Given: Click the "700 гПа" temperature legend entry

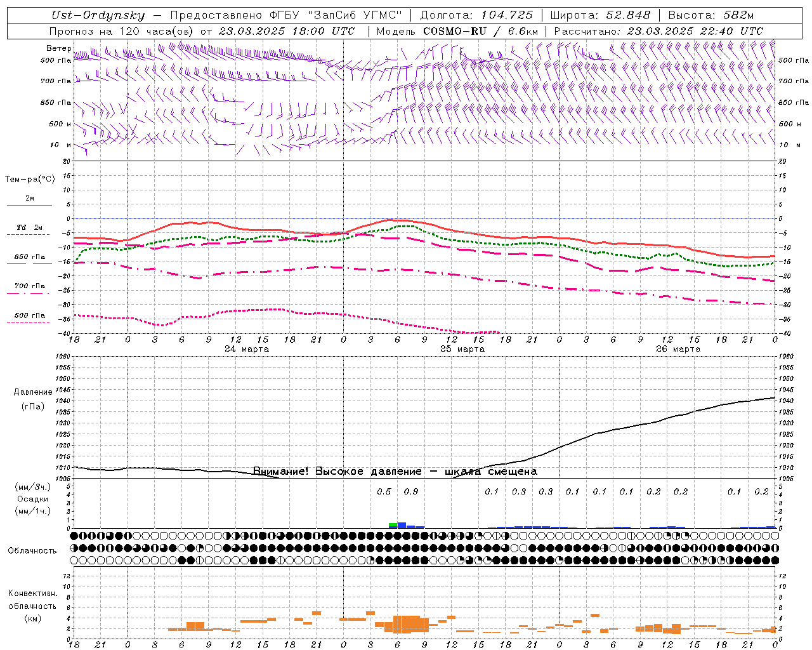Looking at the screenshot, I should tap(30, 286).
